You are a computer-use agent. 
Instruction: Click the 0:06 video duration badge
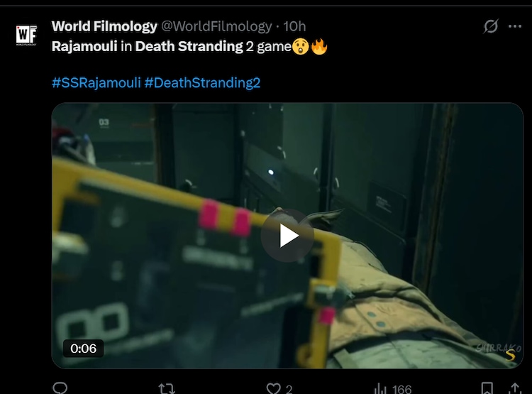(x=83, y=349)
